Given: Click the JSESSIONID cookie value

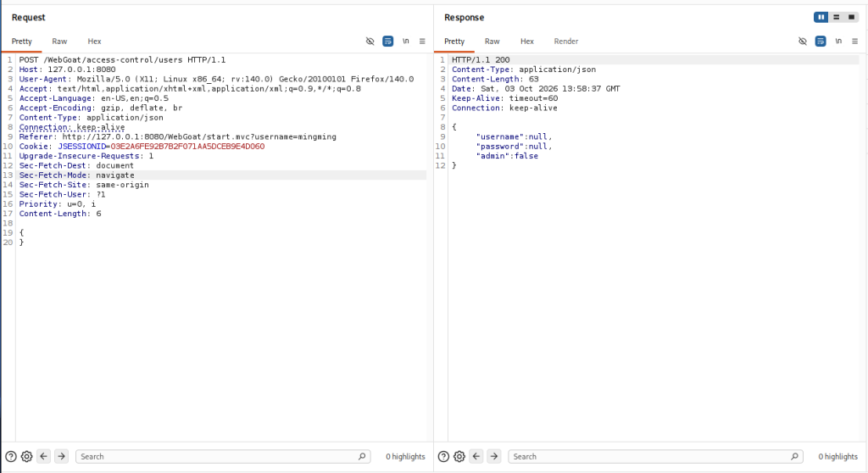Looking at the screenshot, I should click(187, 146).
